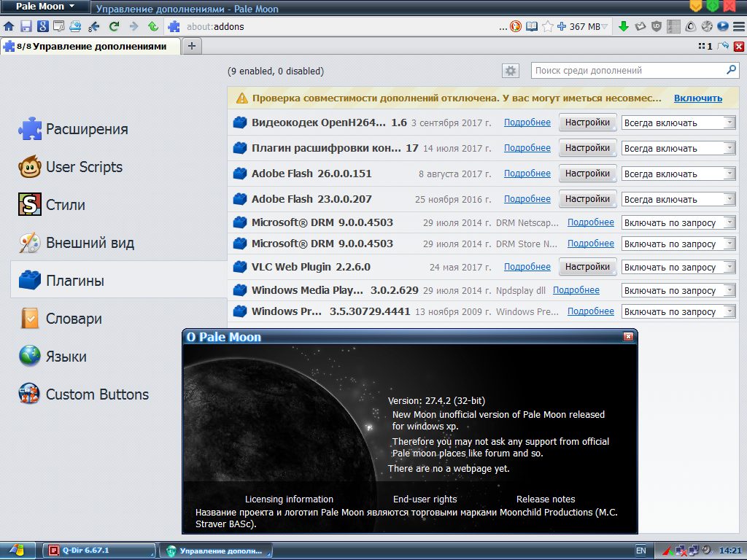Screen dimensions: 747x560
Task: Click the magnifier icon in add-ons search
Action: (731, 71)
